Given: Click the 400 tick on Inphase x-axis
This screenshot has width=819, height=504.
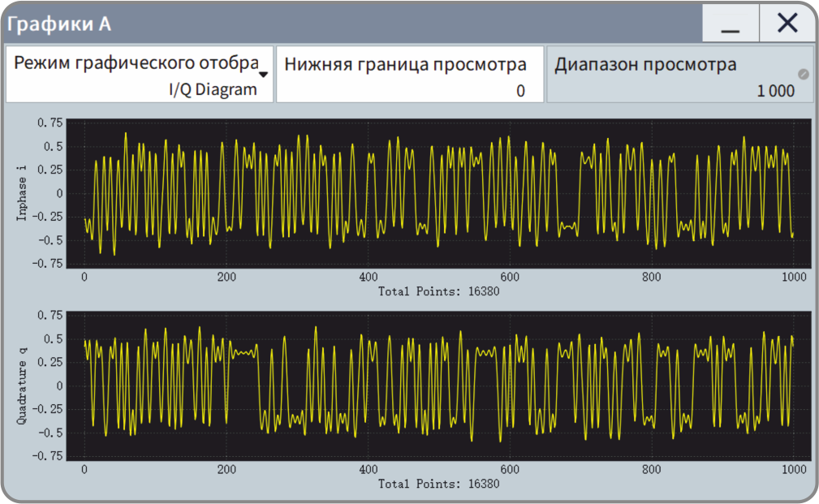Looking at the screenshot, I should click(369, 277).
